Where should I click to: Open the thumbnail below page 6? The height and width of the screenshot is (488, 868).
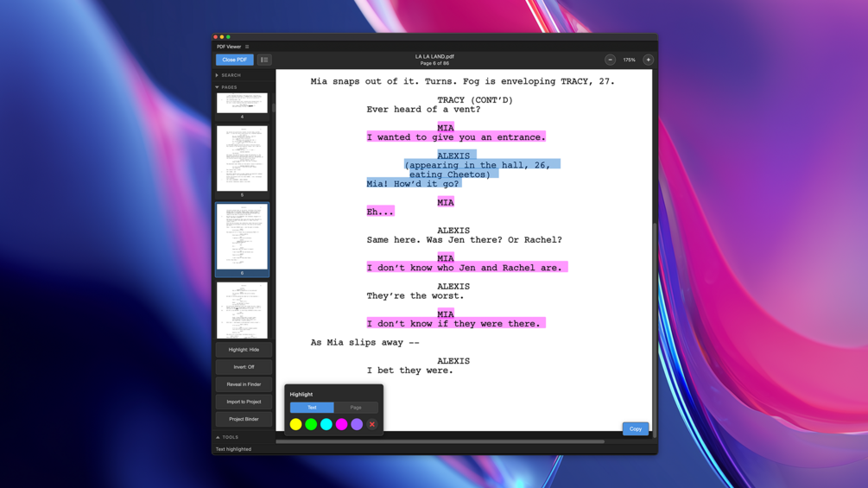pos(242,310)
